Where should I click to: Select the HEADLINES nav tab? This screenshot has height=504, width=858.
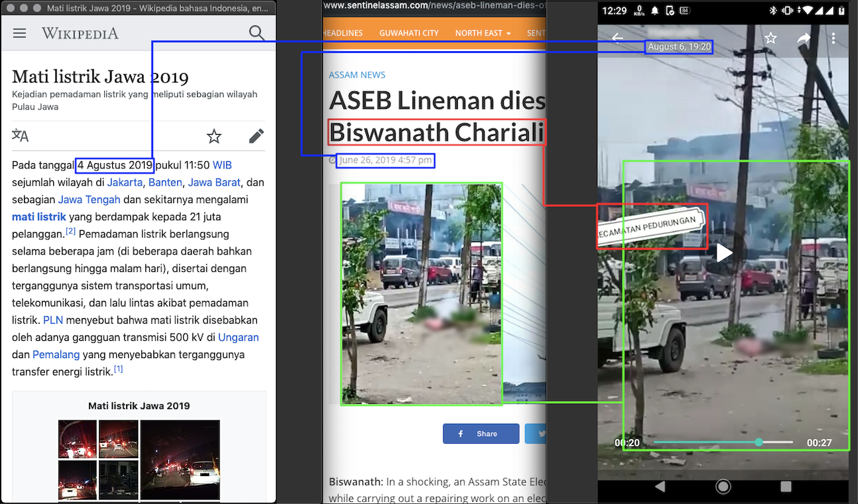coord(344,33)
